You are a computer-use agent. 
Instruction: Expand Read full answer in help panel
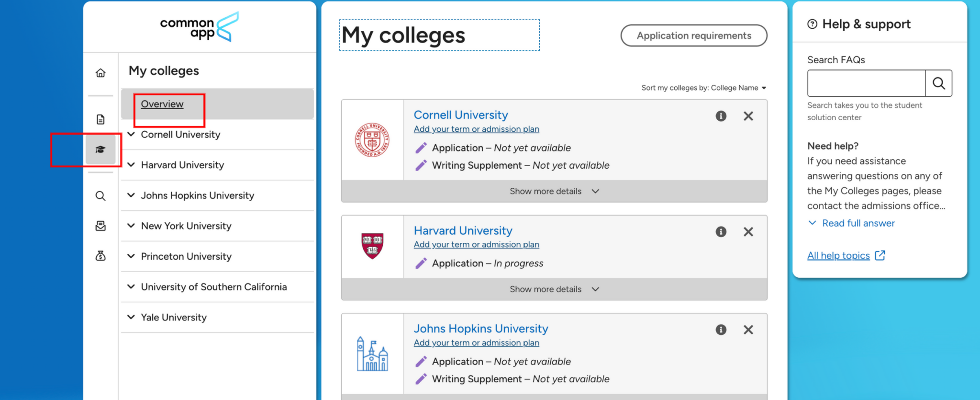coord(851,223)
